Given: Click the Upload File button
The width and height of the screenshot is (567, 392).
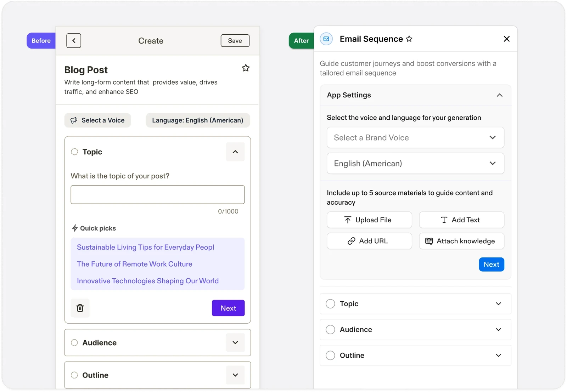Looking at the screenshot, I should pyautogui.click(x=369, y=220).
